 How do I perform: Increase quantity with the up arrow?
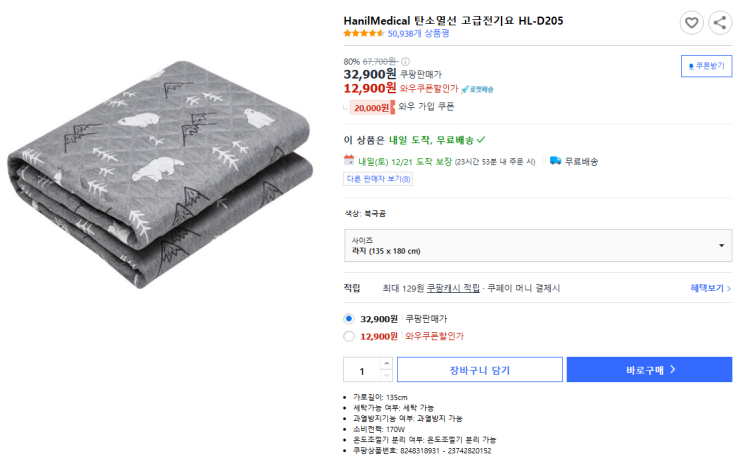pyautogui.click(x=386, y=363)
